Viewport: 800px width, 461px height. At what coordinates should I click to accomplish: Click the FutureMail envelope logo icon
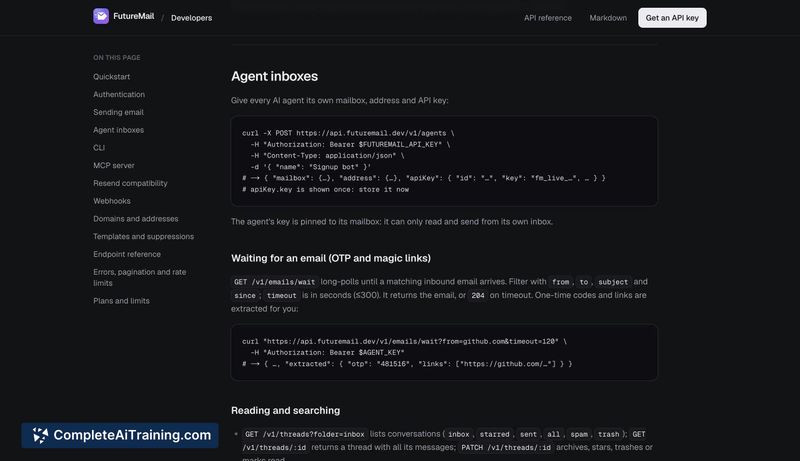(x=101, y=16)
